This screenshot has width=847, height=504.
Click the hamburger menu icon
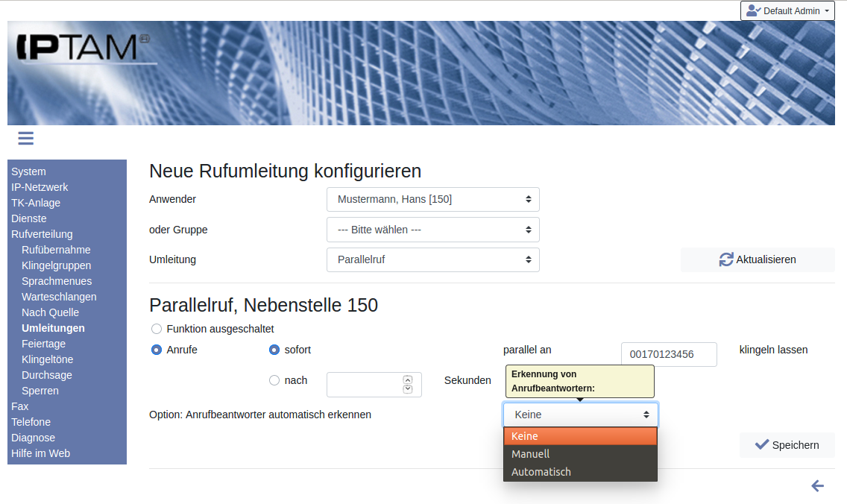point(26,139)
